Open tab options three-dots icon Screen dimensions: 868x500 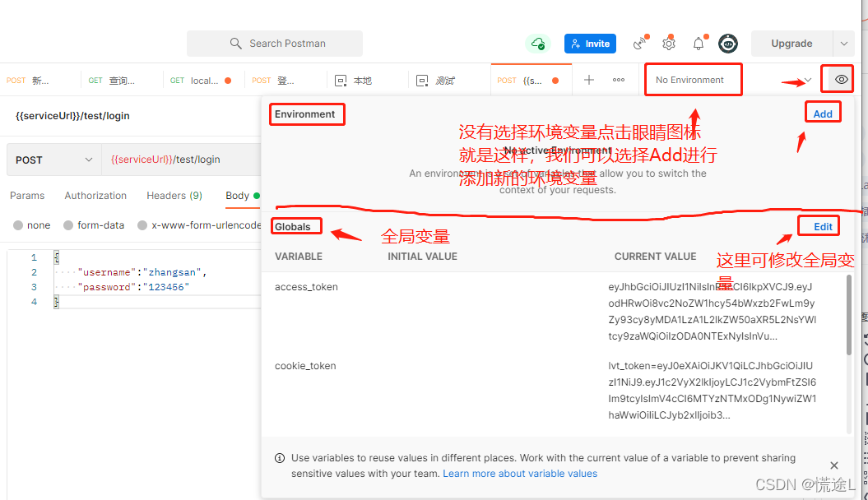[x=619, y=80]
